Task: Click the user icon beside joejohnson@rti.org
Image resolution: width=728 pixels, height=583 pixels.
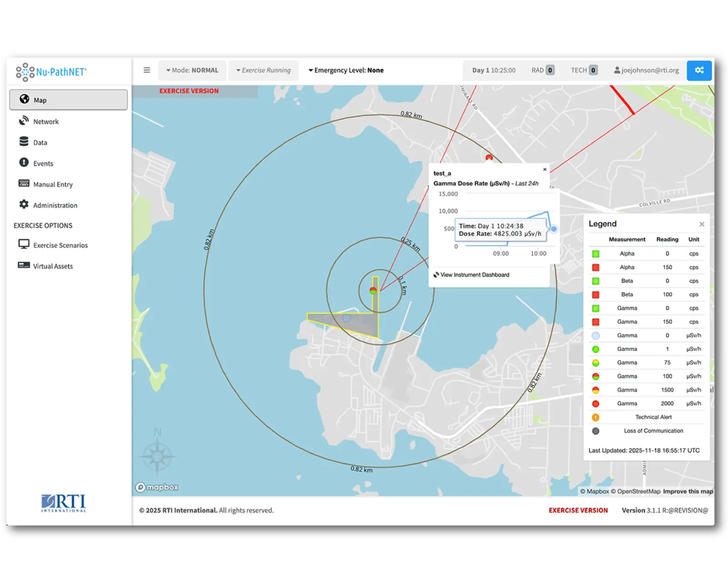Action: [617, 70]
